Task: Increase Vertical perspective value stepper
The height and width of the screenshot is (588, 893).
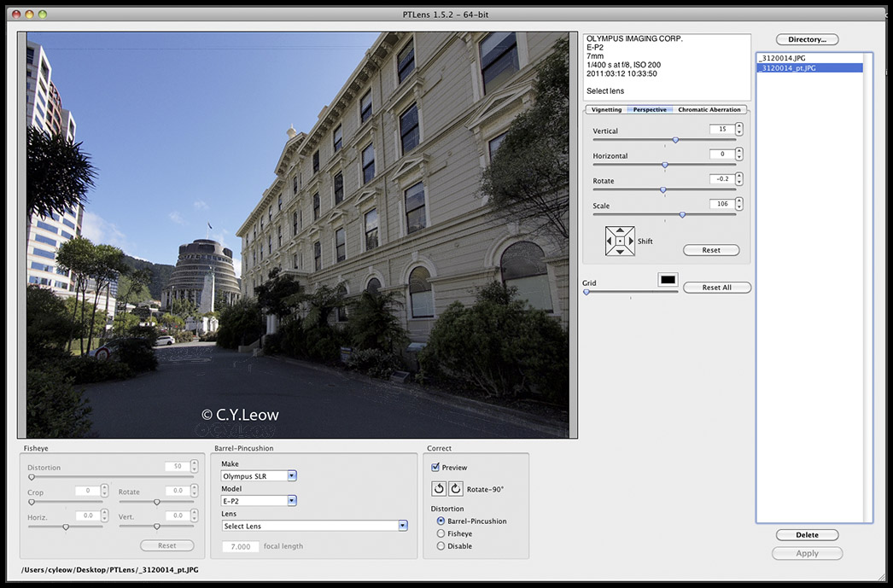Action: pos(738,126)
